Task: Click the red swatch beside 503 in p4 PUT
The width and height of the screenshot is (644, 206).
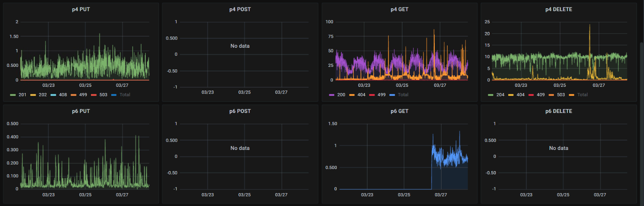Action: tap(94, 95)
